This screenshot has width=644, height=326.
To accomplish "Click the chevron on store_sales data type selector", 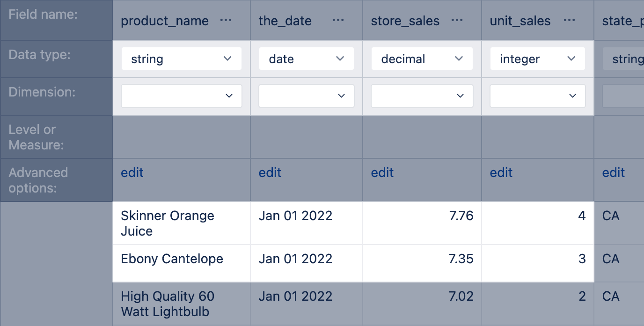I will (x=458, y=59).
